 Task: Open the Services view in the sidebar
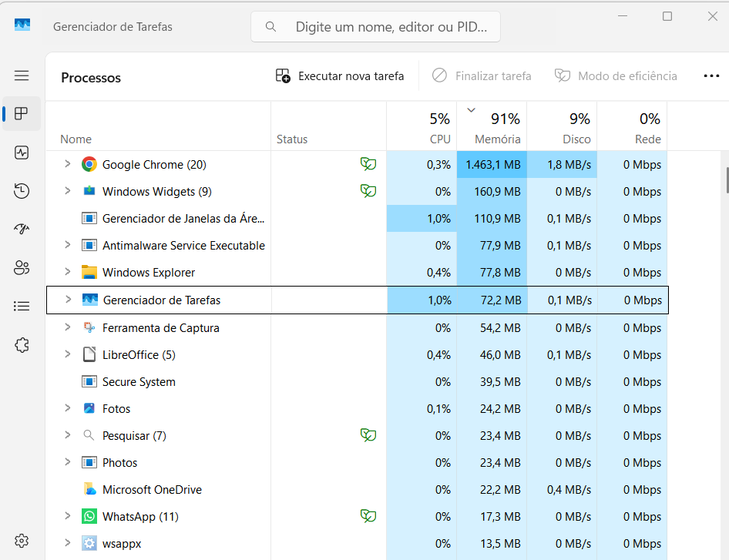[x=22, y=344]
